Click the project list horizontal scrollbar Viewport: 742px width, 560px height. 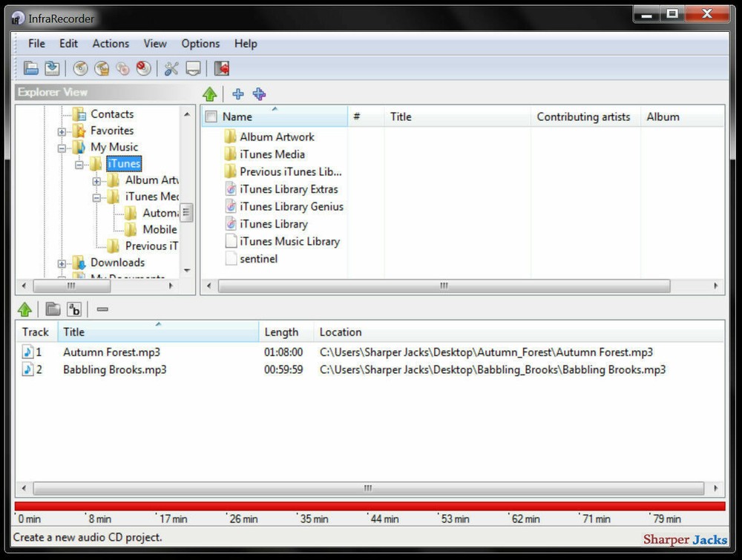point(368,487)
